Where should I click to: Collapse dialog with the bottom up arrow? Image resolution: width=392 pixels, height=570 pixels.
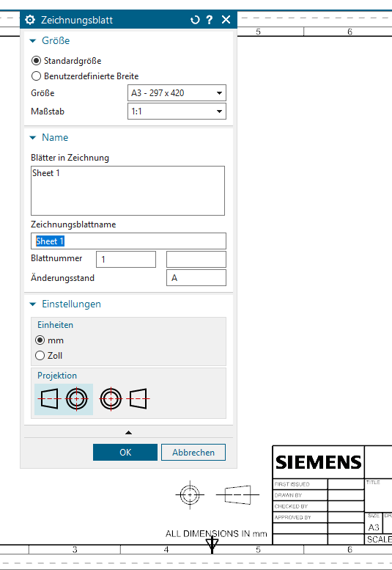point(128,433)
